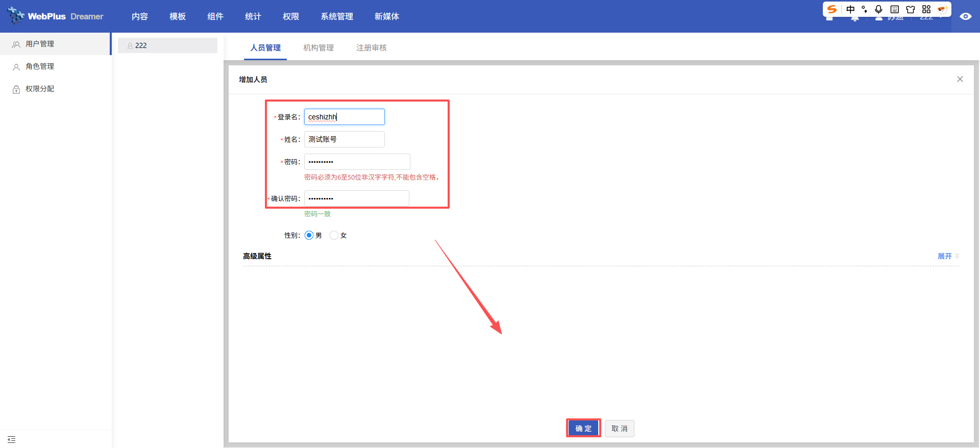This screenshot has width=980, height=448.
Task: Select the 女 gender radio button
Action: [334, 235]
